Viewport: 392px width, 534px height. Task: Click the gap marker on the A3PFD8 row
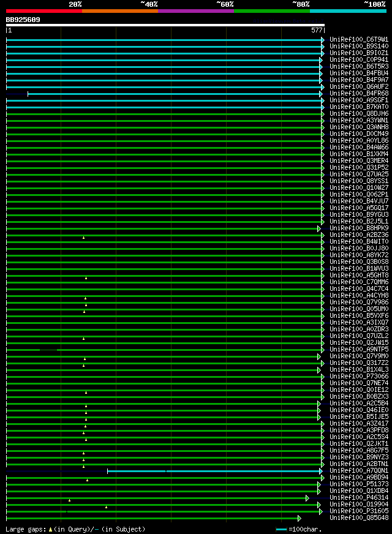click(83, 433)
